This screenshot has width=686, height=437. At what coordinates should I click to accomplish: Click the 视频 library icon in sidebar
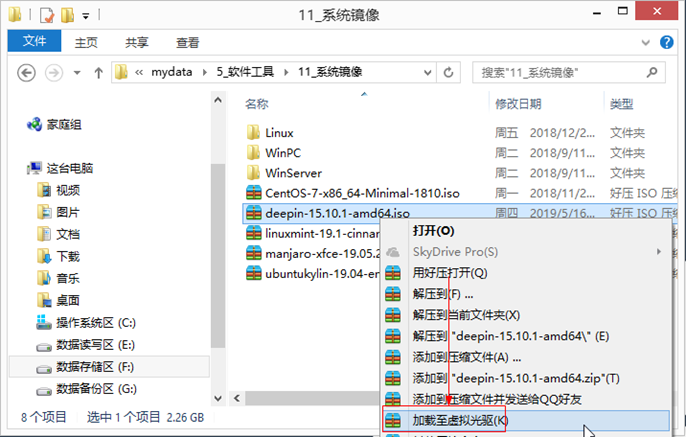tap(44, 190)
